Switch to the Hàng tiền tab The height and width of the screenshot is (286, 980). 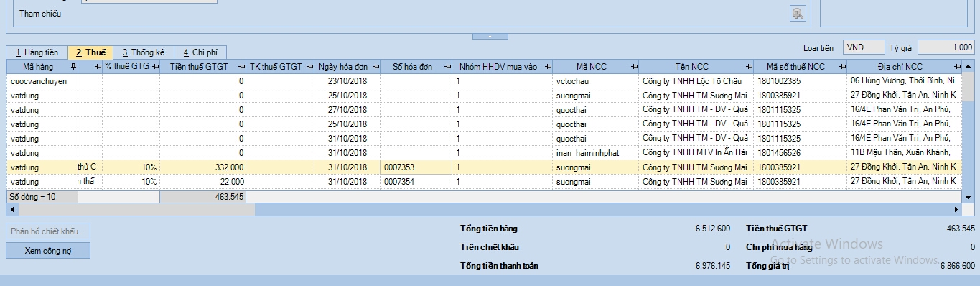[37, 52]
